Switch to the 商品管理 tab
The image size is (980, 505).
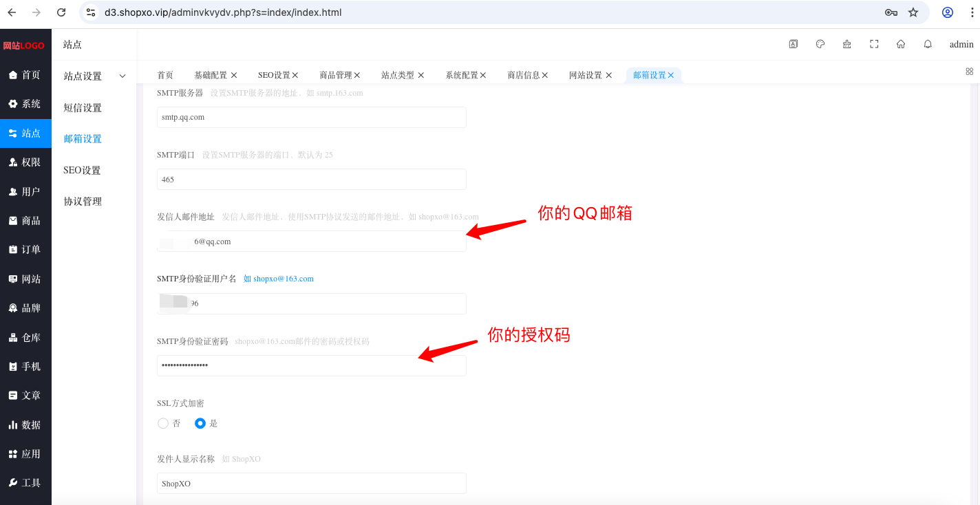(x=336, y=75)
